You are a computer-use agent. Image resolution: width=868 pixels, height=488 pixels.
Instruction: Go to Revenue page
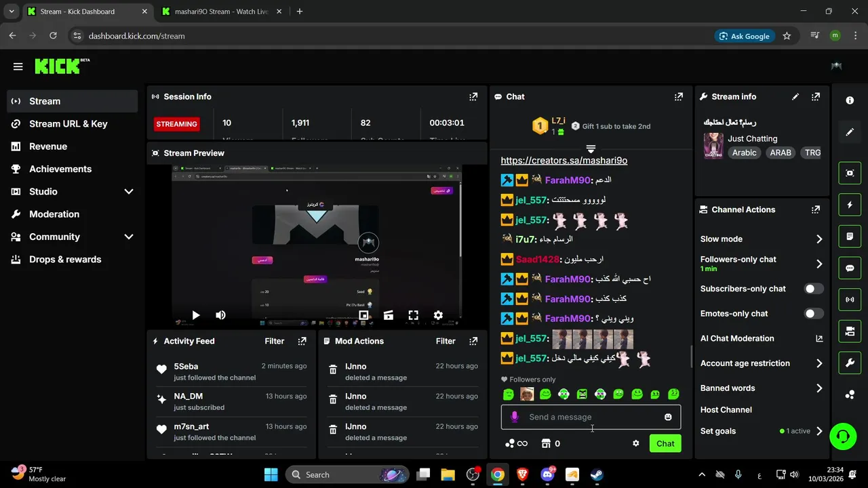tap(73, 146)
